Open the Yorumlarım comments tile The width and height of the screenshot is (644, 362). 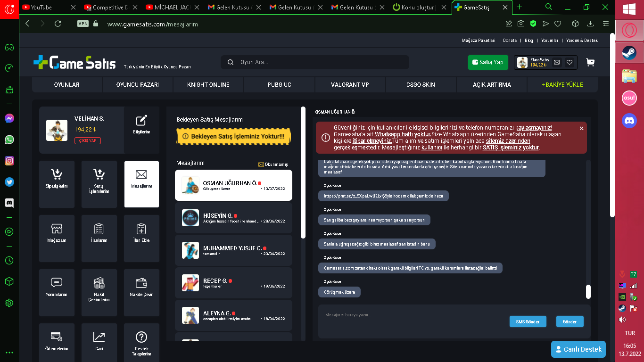(57, 293)
